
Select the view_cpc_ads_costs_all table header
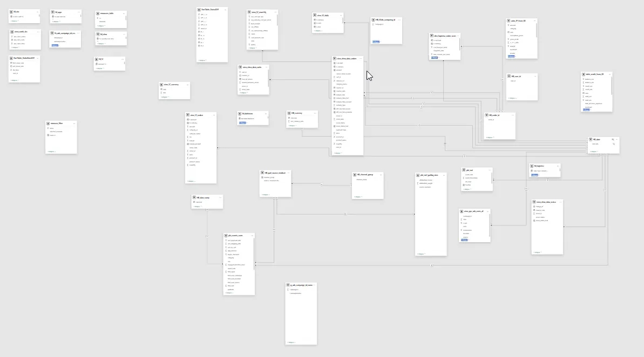tap(475, 211)
